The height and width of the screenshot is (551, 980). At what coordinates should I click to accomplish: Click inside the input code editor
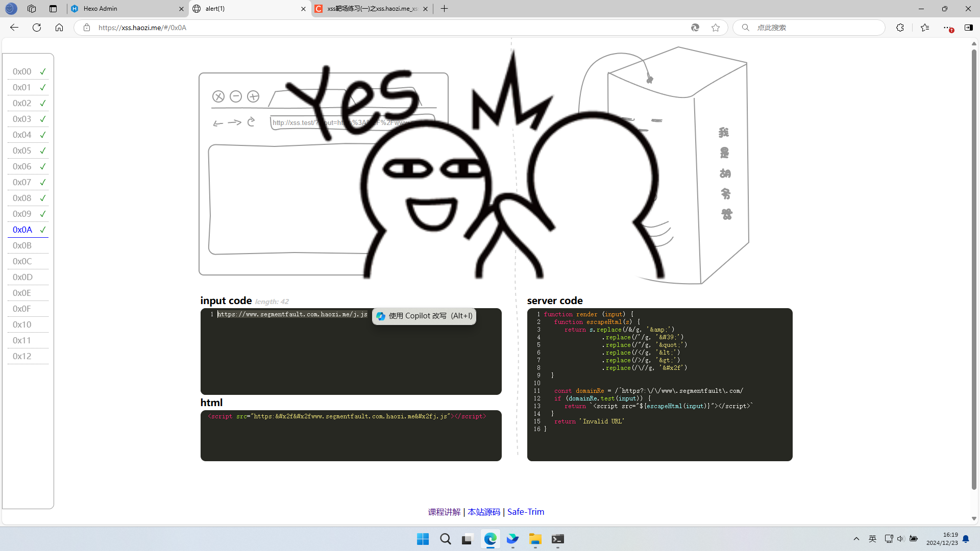pos(351,352)
